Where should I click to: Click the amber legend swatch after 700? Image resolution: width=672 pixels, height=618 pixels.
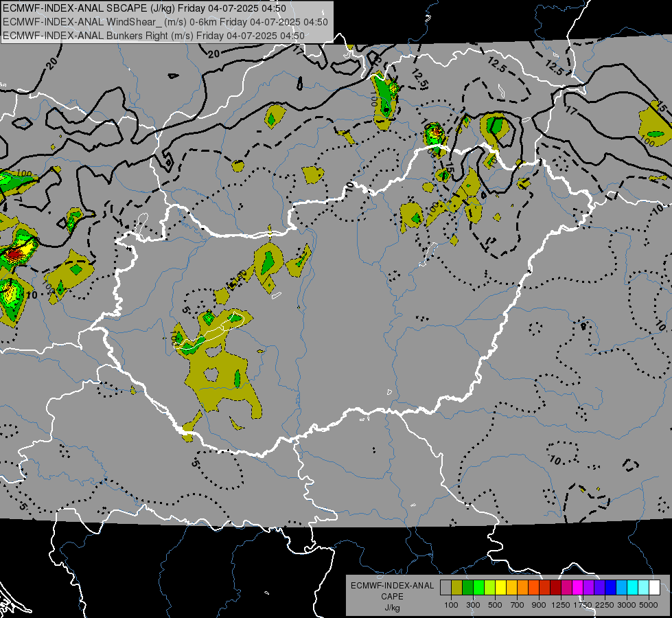pyautogui.click(x=511, y=588)
